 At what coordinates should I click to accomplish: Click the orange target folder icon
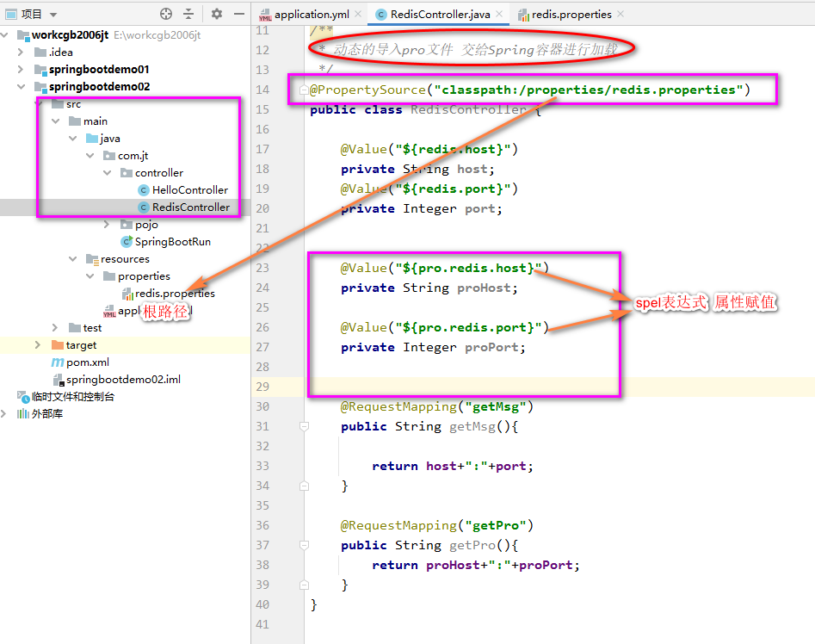[58, 344]
